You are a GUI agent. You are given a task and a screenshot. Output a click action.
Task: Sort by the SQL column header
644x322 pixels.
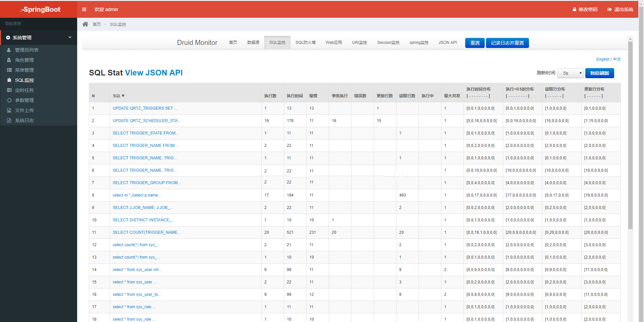118,96
